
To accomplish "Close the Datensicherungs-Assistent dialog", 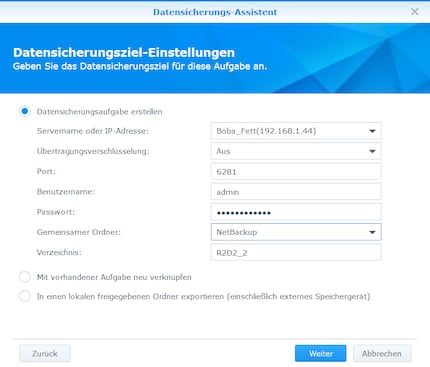I will (415, 12).
